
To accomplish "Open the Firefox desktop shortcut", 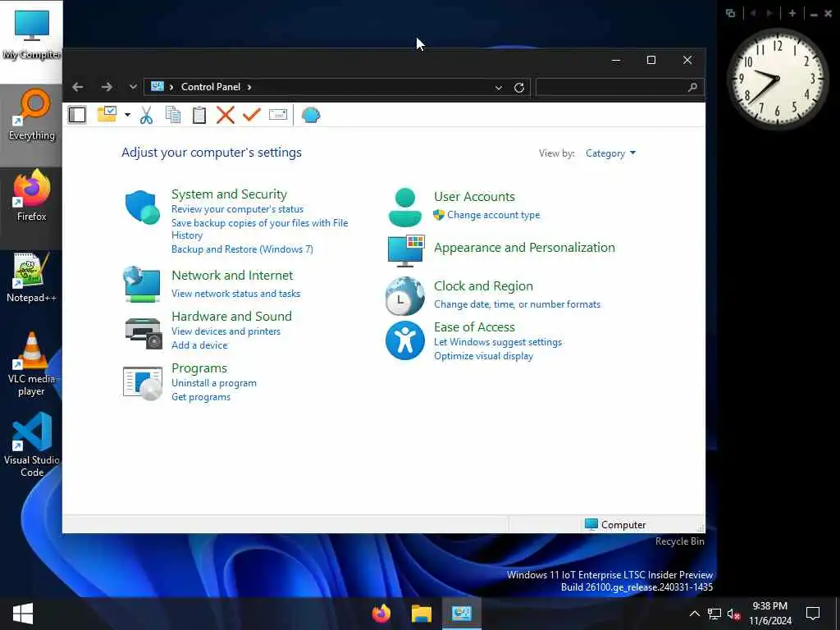I will click(32, 195).
